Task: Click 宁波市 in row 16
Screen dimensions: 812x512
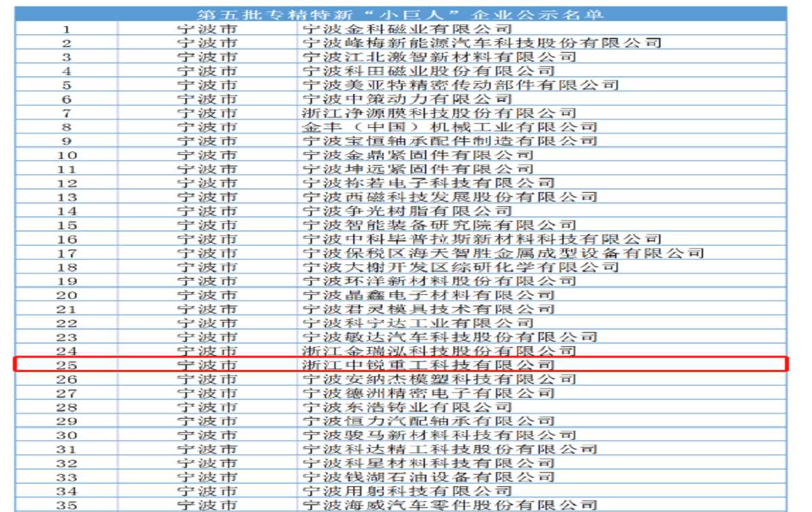Action: [208, 239]
